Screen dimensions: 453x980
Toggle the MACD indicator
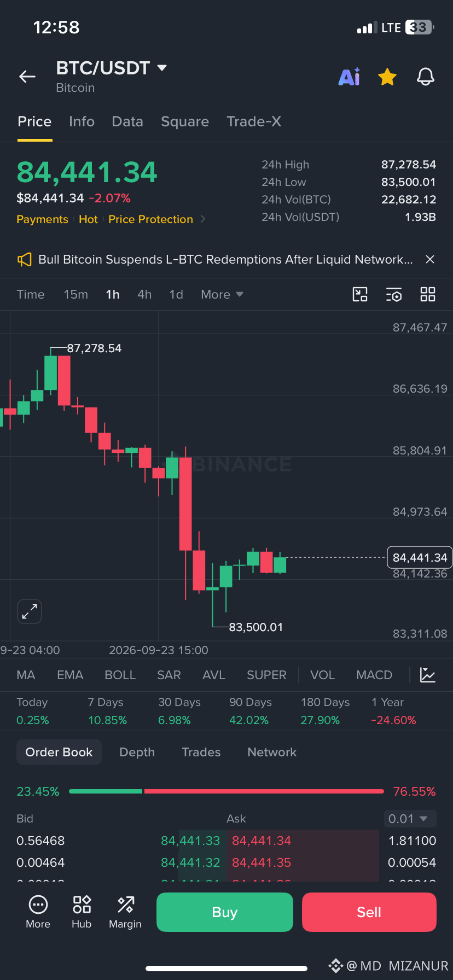[374, 675]
